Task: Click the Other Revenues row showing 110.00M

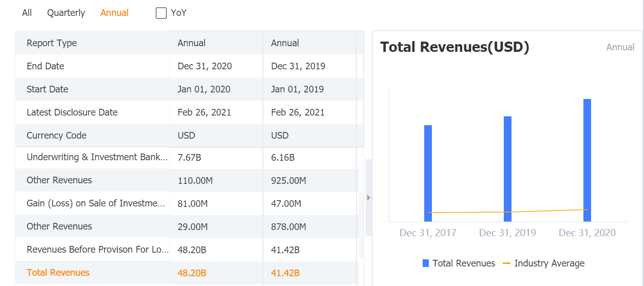Action: point(59,180)
